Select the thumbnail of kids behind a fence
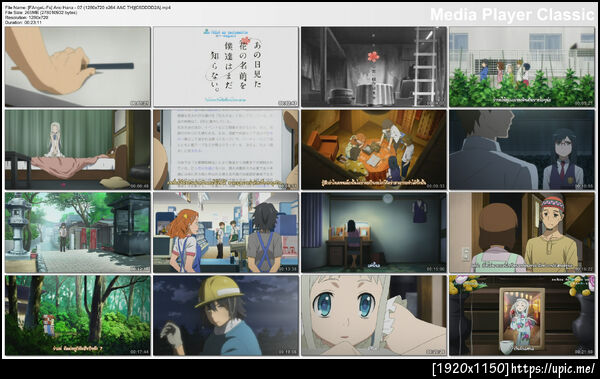 point(522,67)
